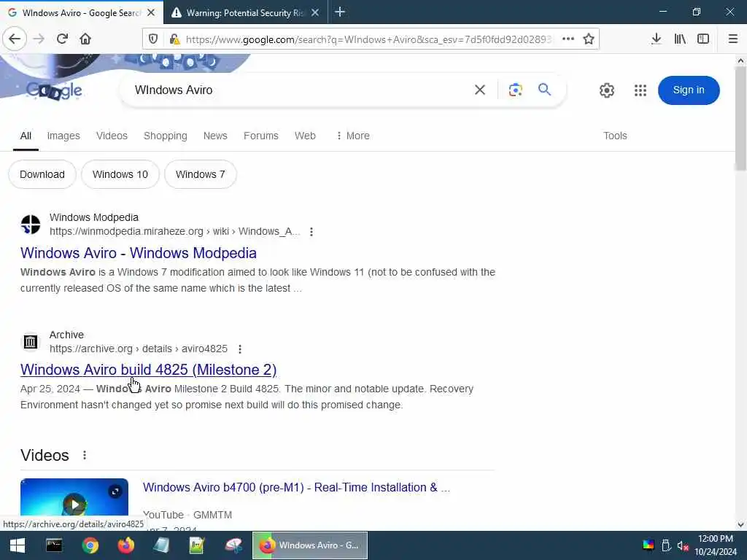Apply the Windows 7 filter chip

pyautogui.click(x=200, y=174)
